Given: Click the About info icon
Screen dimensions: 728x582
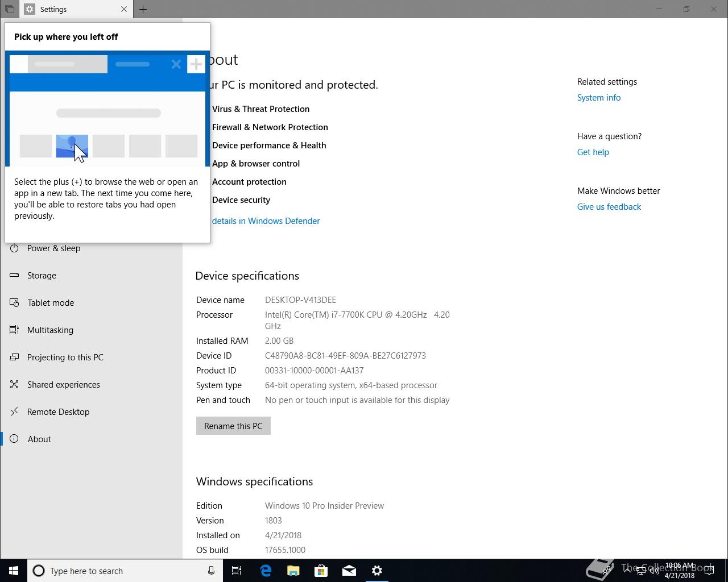Looking at the screenshot, I should click(14, 439).
